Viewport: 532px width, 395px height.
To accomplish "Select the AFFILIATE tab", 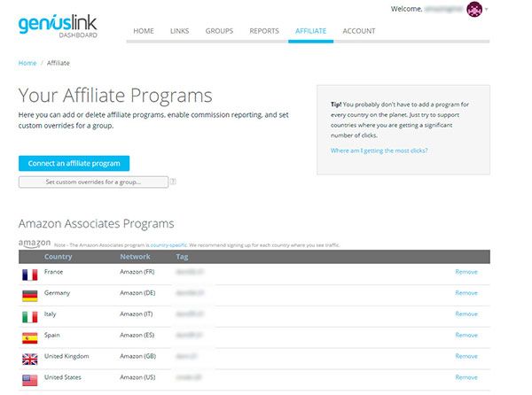I will pos(311,31).
